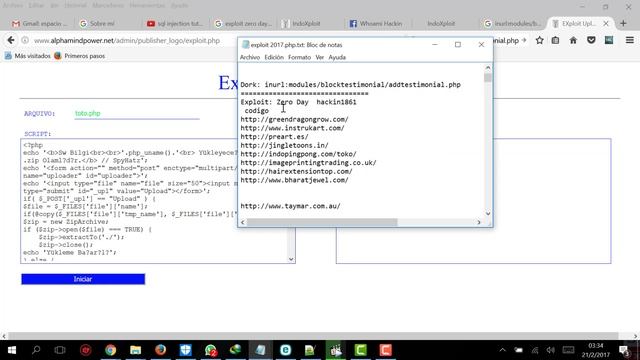Open the red Camtasia recorder taskbar icon
Viewport: 640px width, 360px height.
pos(385,350)
